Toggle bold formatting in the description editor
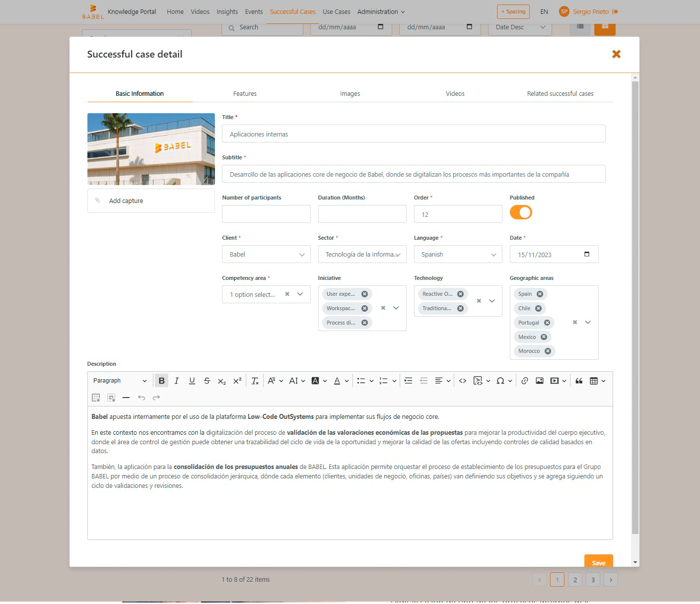Viewport: 700px width, 604px height. coord(161,381)
